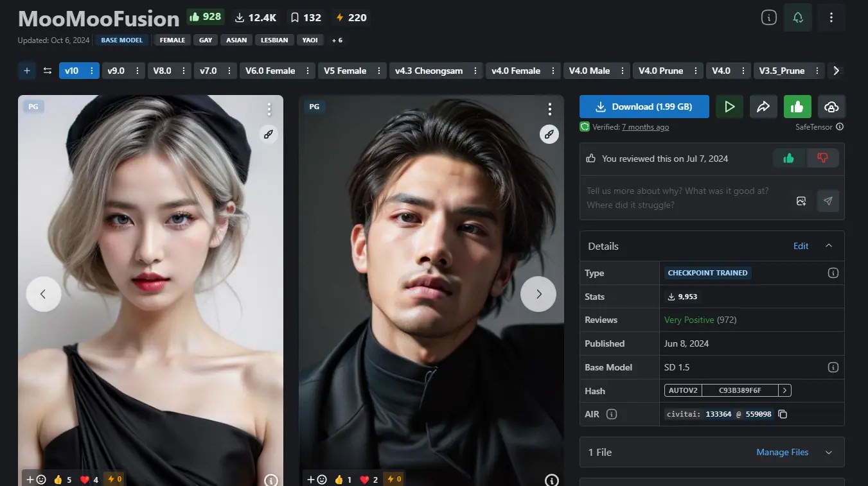868x486 pixels.
Task: Switch to the V4.0 Male version tab
Action: pos(589,71)
